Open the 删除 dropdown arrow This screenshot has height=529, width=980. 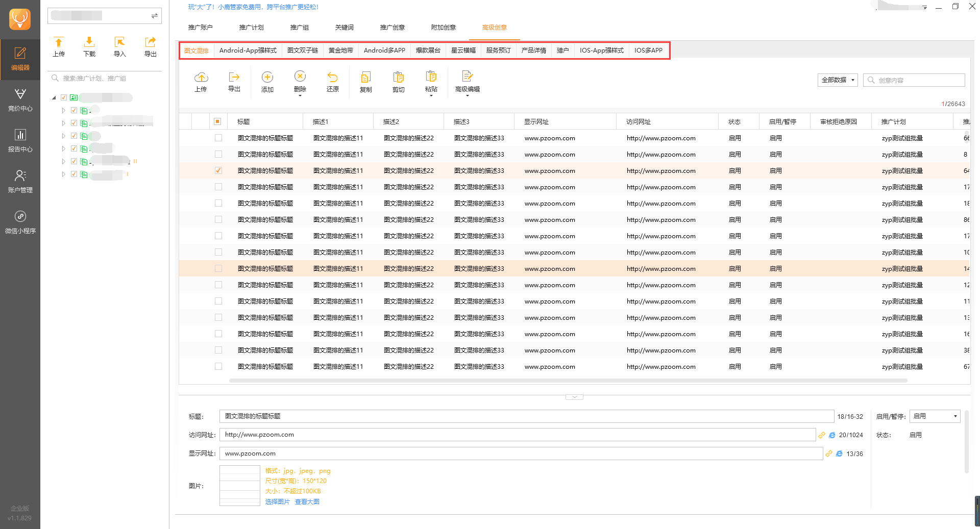[x=300, y=96]
